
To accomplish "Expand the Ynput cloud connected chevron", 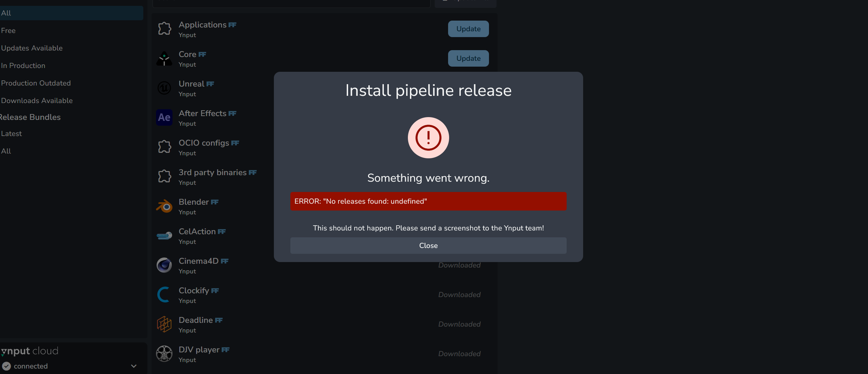I will pos(134,366).
